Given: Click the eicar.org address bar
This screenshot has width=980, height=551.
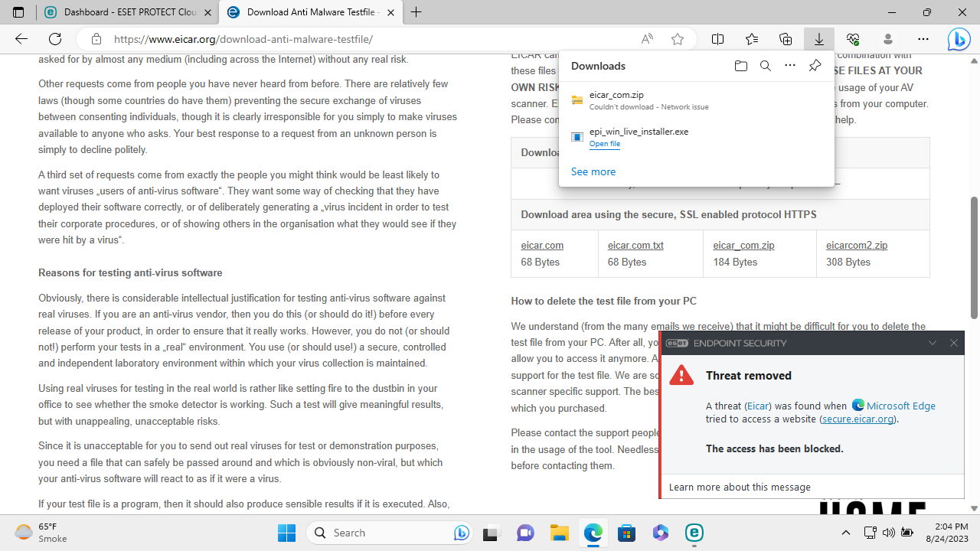Looking at the screenshot, I should point(367,39).
